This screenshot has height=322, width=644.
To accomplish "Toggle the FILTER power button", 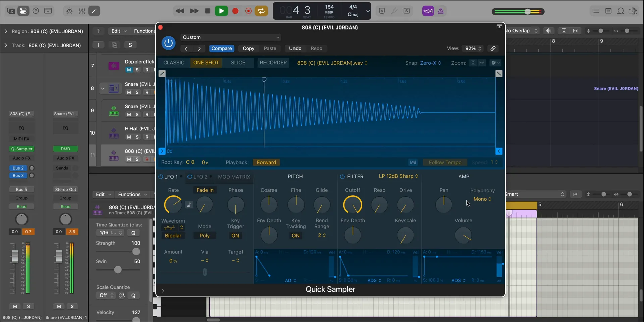I will pyautogui.click(x=342, y=177).
